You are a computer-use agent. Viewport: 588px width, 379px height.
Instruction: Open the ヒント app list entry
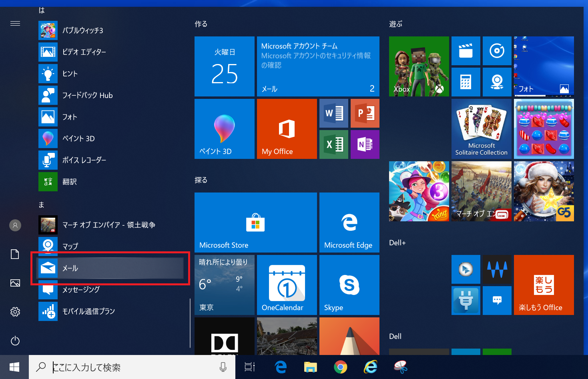pyautogui.click(x=111, y=74)
